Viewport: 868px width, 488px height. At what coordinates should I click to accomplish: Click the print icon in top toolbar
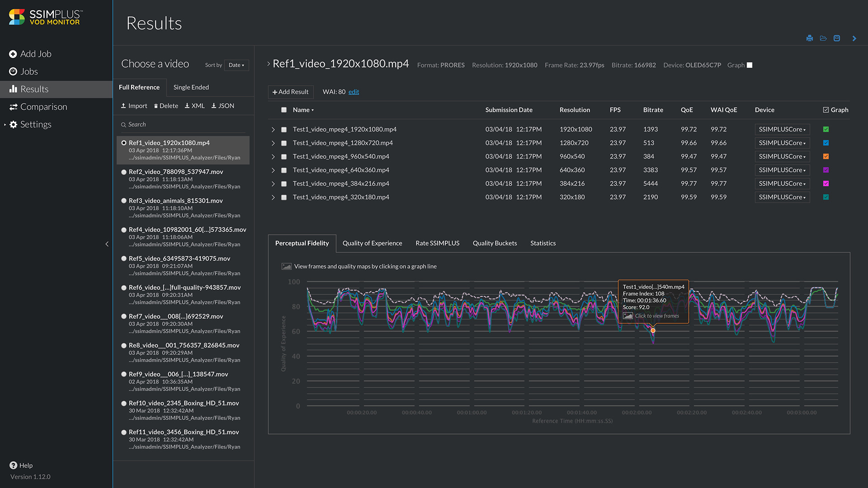coord(809,38)
